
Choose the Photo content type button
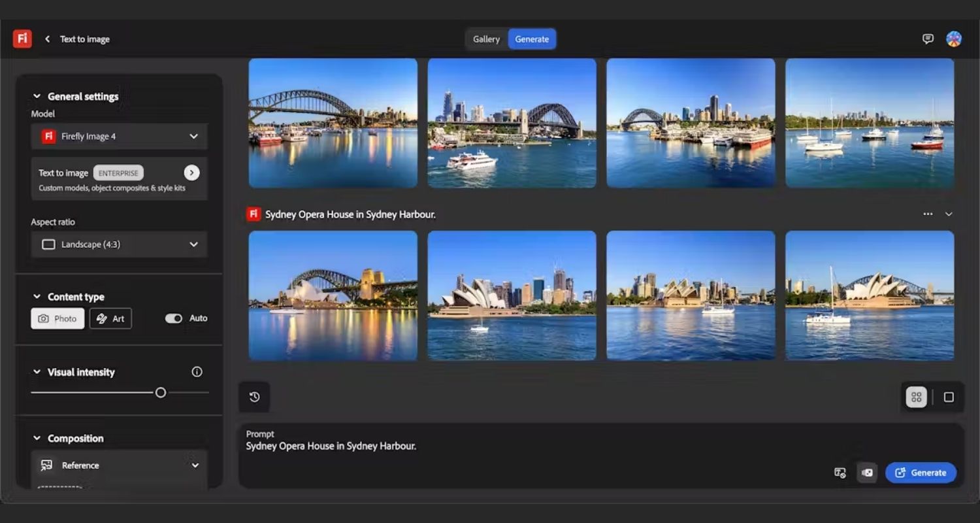tap(57, 318)
